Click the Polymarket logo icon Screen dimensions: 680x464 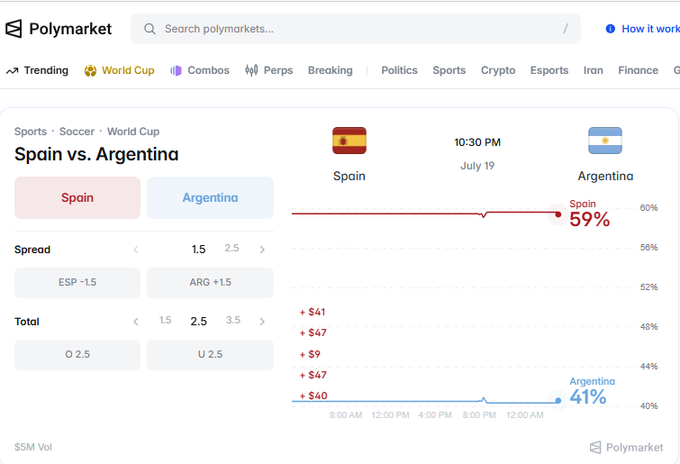(x=13, y=29)
